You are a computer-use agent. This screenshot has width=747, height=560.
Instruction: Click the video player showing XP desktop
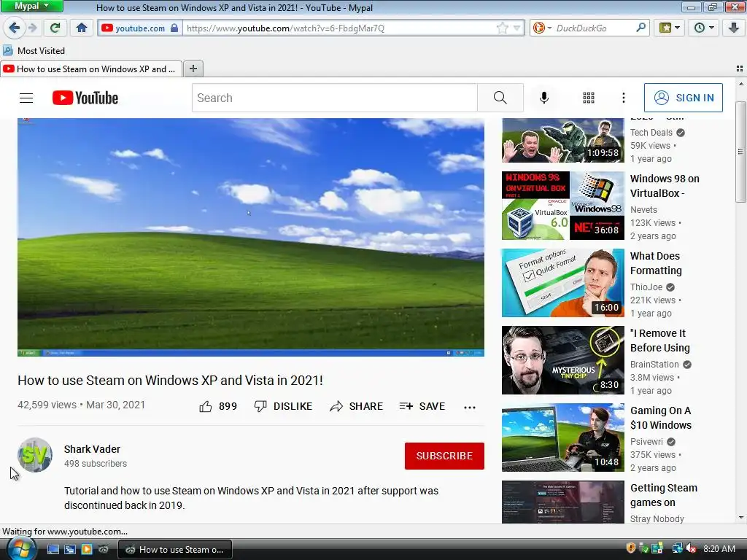[251, 237]
